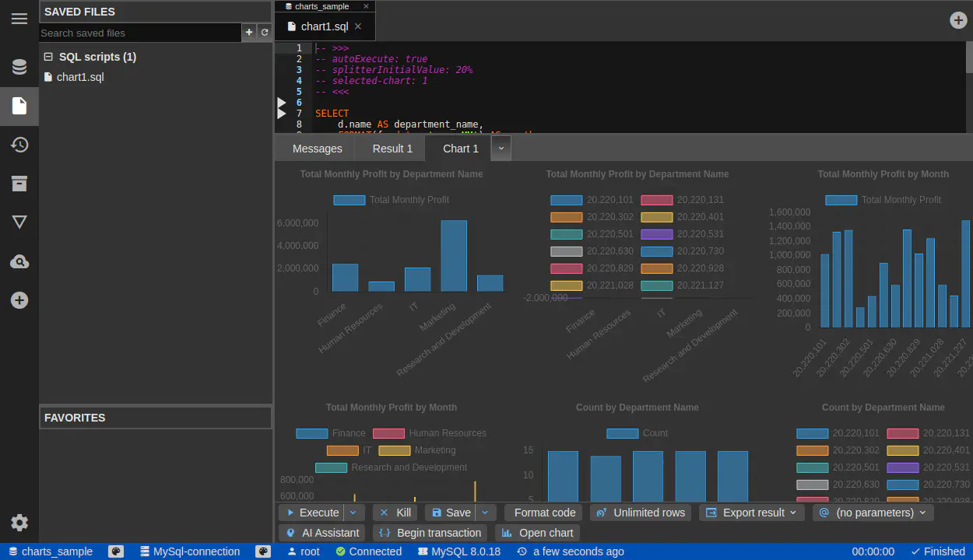Collapse the SQL scripts folder
The image size is (973, 560).
[48, 57]
